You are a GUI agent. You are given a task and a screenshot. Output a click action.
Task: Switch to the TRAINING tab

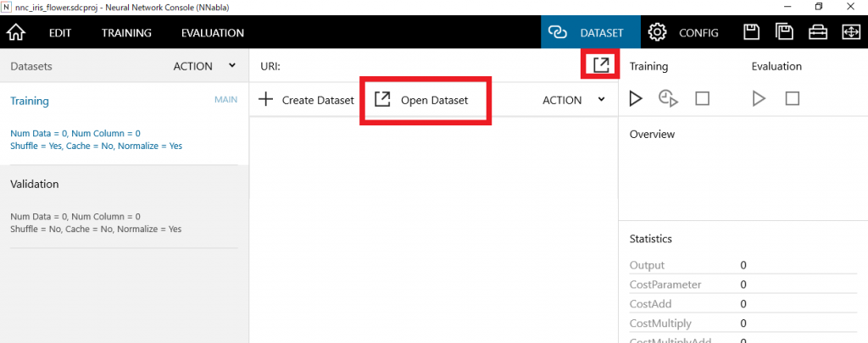(x=126, y=33)
